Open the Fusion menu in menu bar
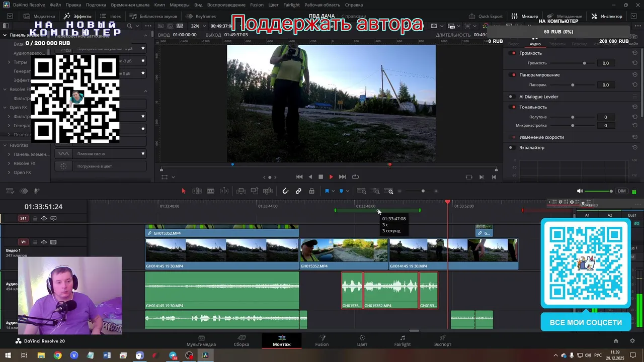This screenshot has width=644, height=362. pos(257,5)
